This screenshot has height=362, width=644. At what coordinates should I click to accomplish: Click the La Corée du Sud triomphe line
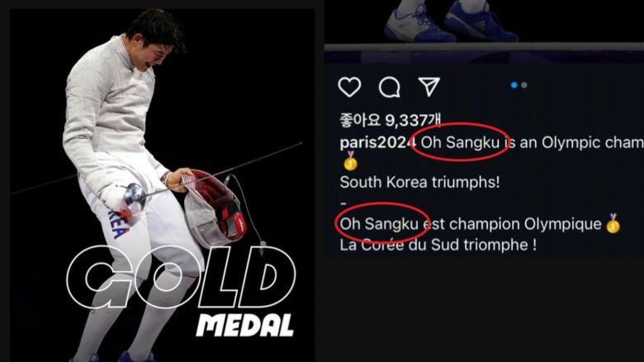(438, 245)
